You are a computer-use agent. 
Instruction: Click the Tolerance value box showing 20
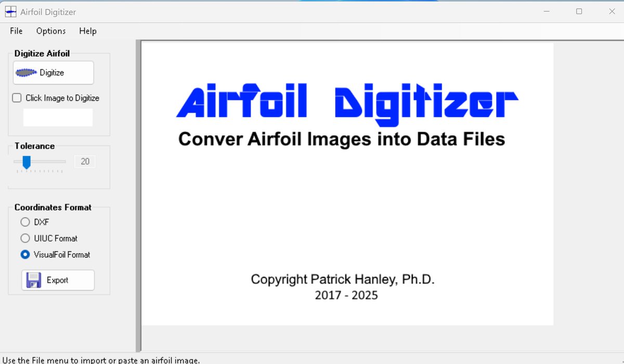coord(84,161)
